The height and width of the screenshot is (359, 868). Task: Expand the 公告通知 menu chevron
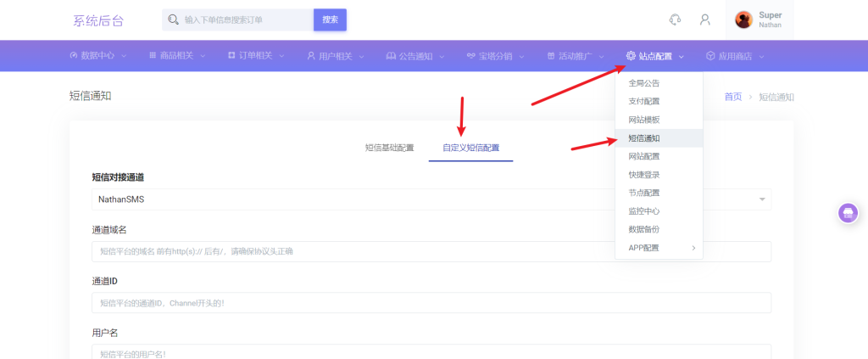[442, 56]
